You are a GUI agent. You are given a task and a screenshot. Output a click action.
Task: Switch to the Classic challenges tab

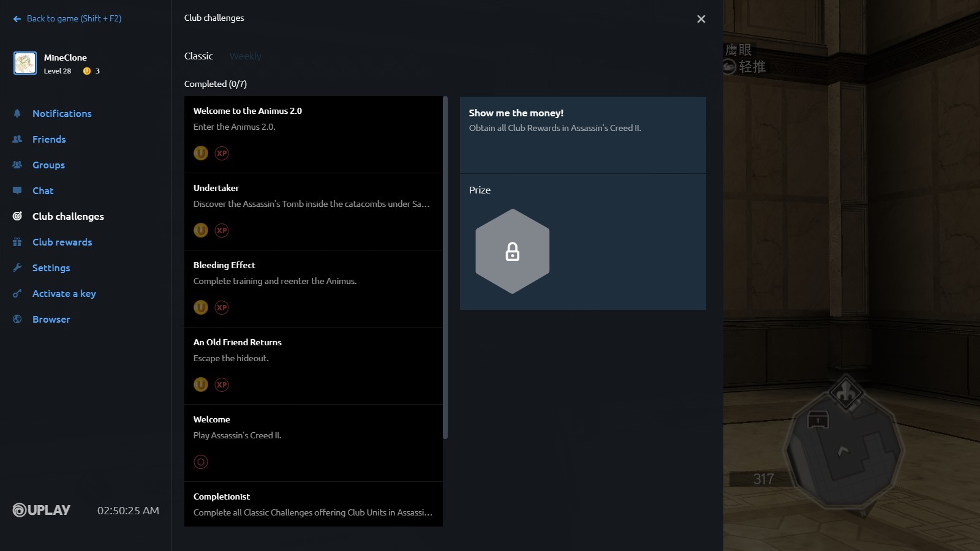click(198, 56)
